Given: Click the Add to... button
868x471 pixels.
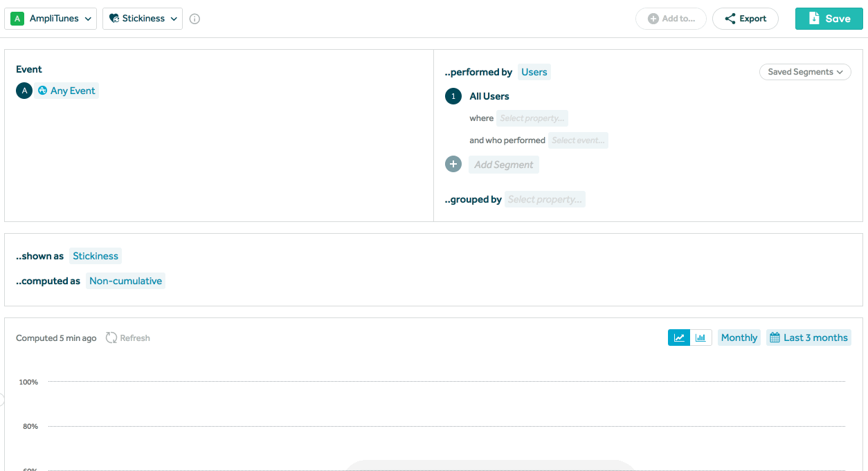Looking at the screenshot, I should pyautogui.click(x=671, y=19).
